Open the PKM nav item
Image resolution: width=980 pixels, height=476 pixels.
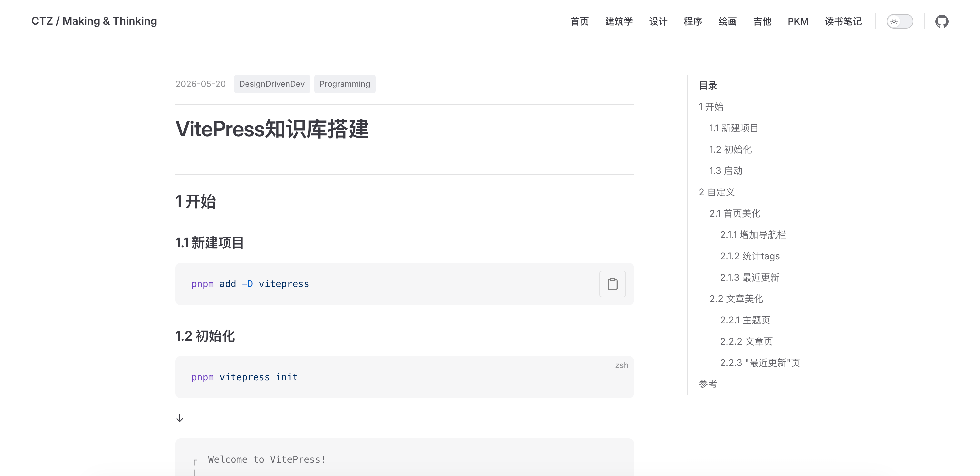tap(798, 21)
